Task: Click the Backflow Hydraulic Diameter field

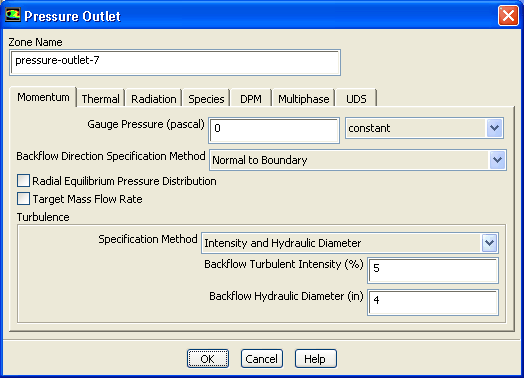Action: point(433,302)
